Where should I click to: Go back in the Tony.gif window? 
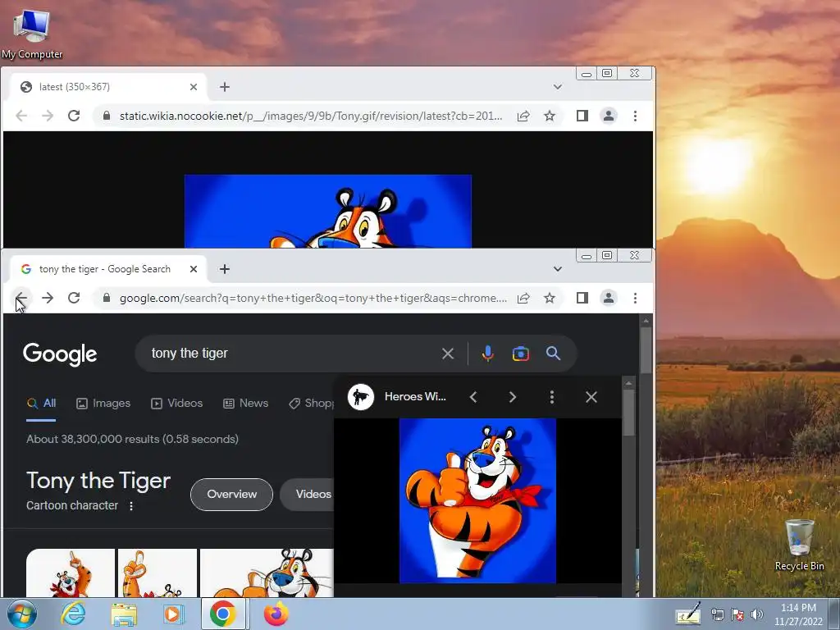click(x=21, y=116)
